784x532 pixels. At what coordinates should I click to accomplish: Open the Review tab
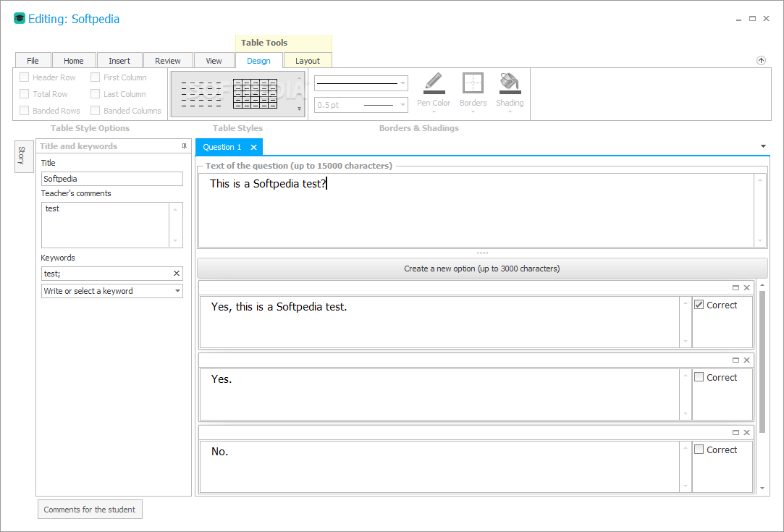tap(167, 61)
